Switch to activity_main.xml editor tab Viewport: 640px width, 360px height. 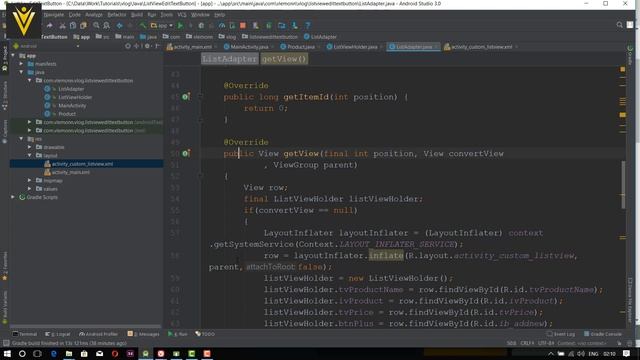point(192,47)
